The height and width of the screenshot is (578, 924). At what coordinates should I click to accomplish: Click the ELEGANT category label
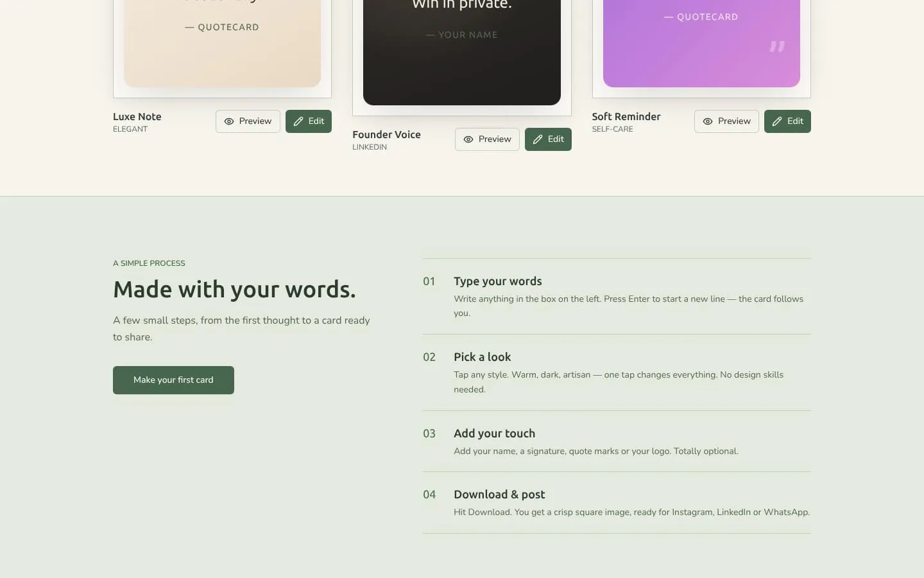[x=130, y=129]
